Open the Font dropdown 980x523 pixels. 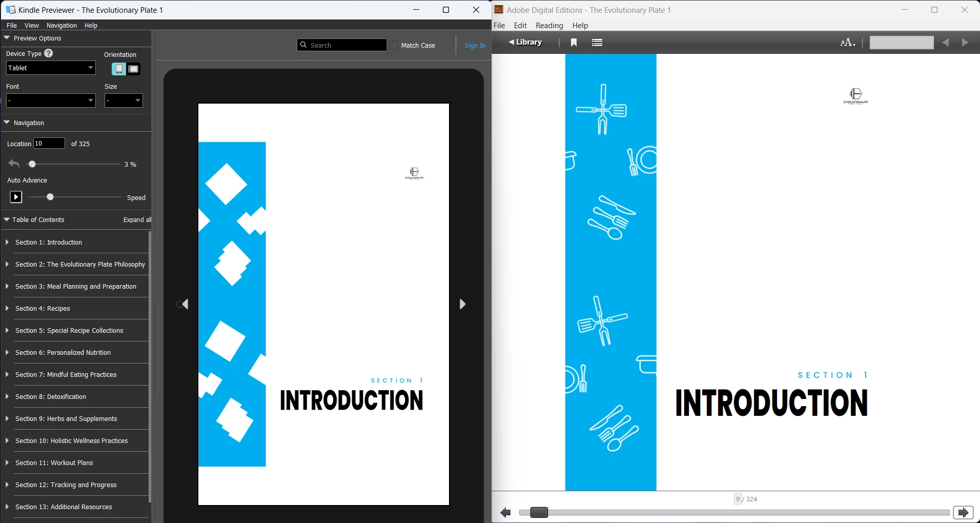(51, 100)
